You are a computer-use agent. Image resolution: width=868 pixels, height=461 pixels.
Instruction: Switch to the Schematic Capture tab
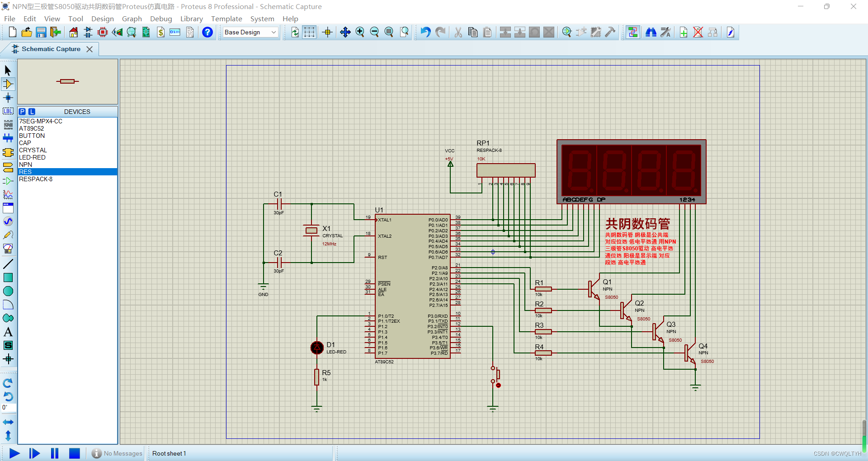[x=51, y=49]
